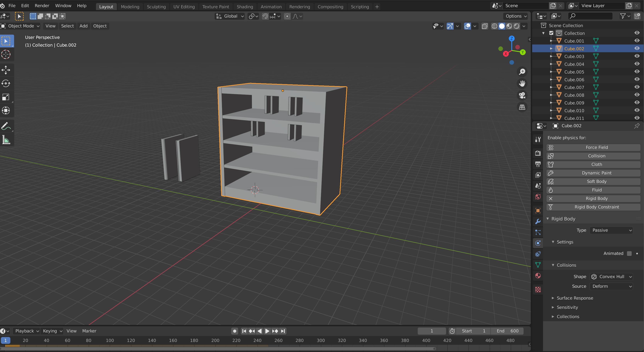
Task: Remove Rigid Body physics
Action: click(593, 199)
